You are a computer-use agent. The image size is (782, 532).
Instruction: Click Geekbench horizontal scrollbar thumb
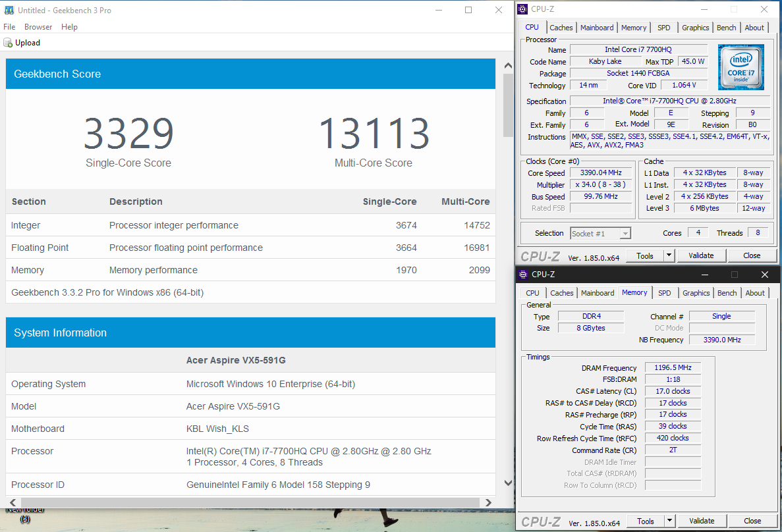pos(250,502)
